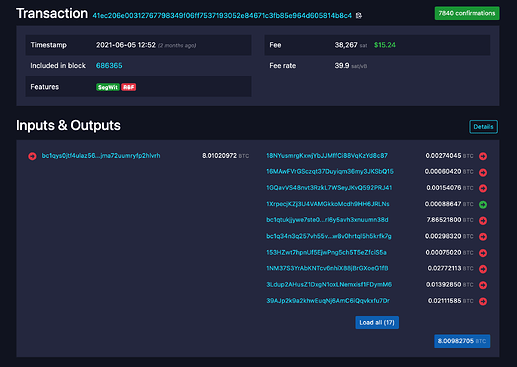Click the Inputs & Outputs heading
The image size is (517, 367).
(68, 125)
